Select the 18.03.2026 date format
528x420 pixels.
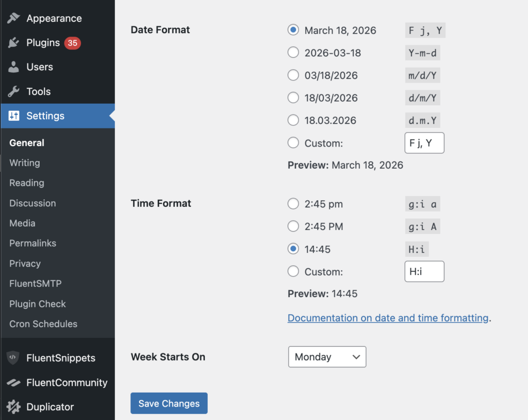click(x=293, y=120)
